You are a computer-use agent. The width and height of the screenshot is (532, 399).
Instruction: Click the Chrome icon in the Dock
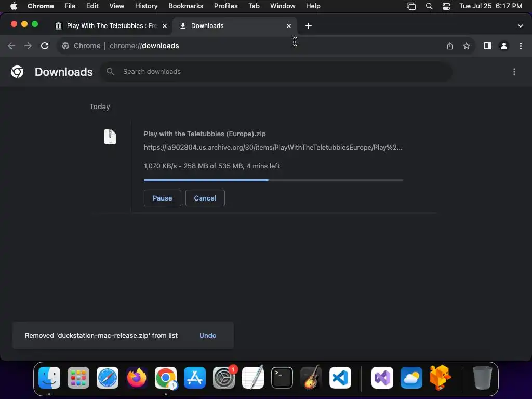tap(166, 377)
